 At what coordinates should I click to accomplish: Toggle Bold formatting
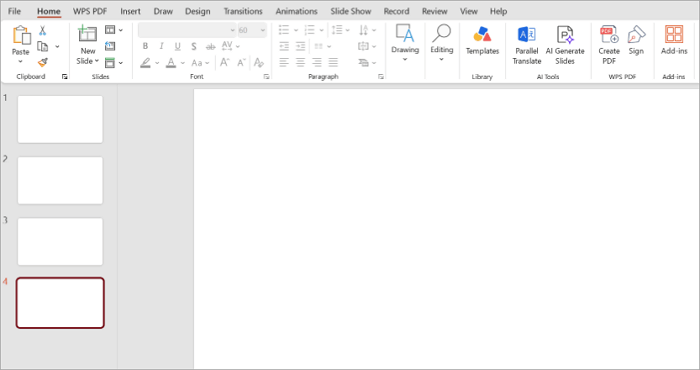(145, 46)
